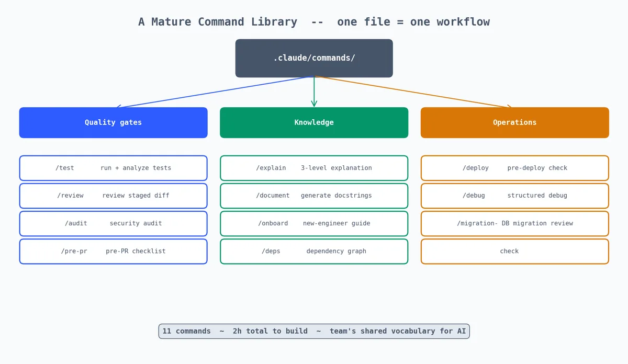
Task: Click the /test run + analyze tests box
Action: tap(114, 168)
